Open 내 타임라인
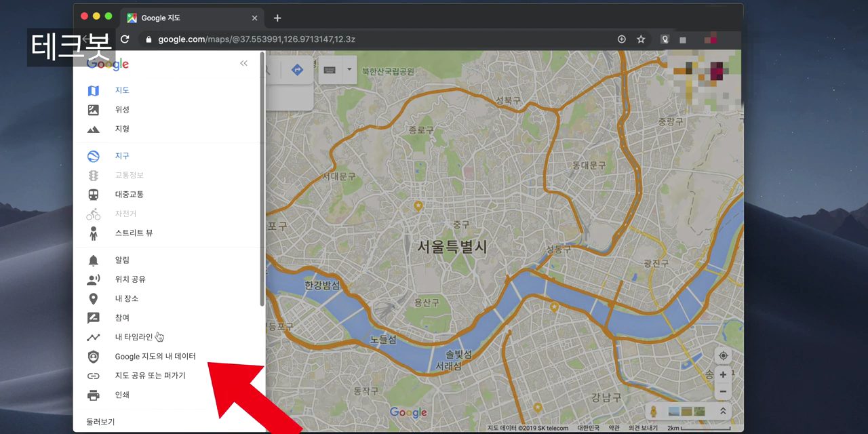 134,337
